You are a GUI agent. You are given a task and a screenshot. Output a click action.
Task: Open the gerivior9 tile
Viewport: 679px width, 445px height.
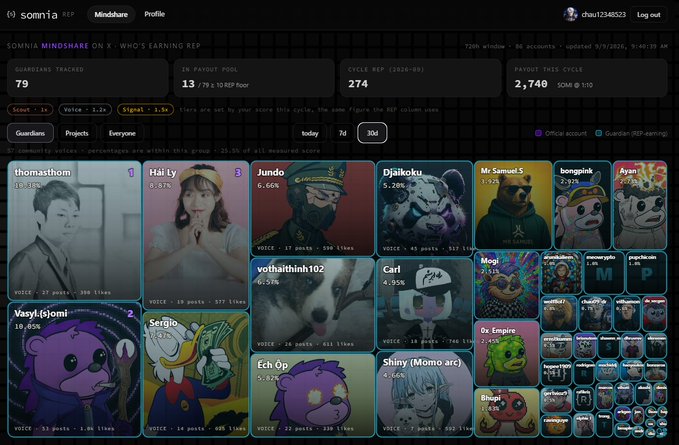[x=556, y=400]
